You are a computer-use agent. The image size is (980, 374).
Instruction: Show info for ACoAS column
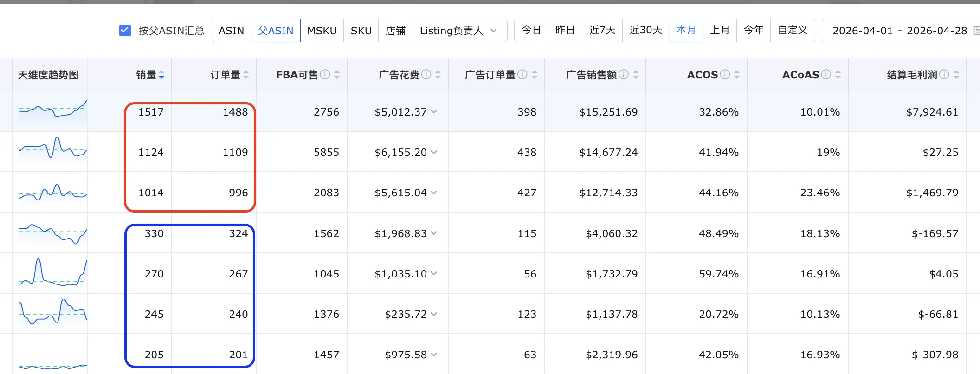pyautogui.click(x=826, y=74)
